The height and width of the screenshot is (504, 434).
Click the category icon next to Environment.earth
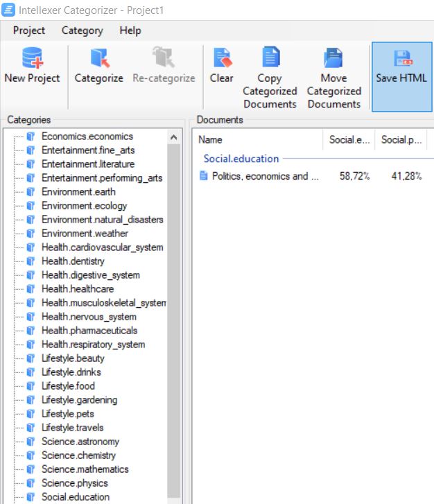pyautogui.click(x=31, y=192)
